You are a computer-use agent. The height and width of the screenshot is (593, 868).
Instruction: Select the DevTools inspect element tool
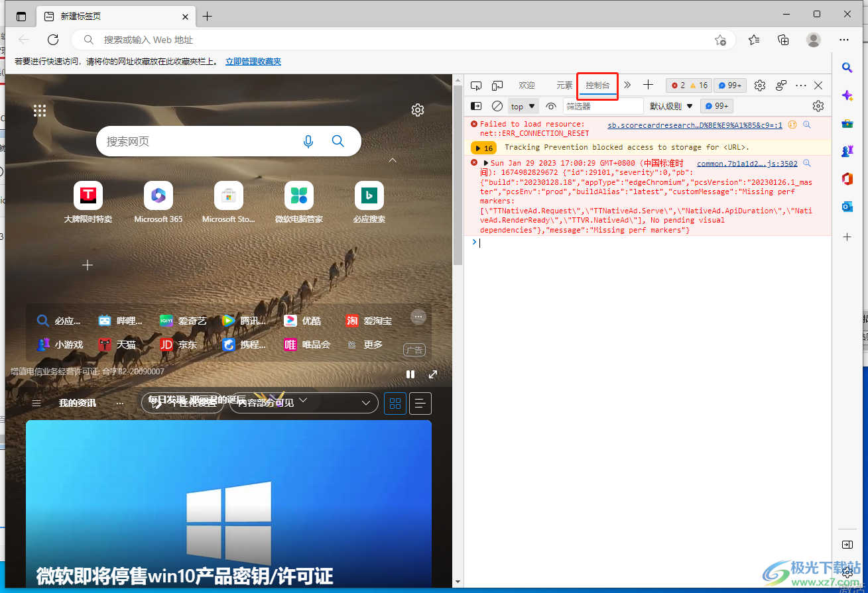click(x=475, y=85)
